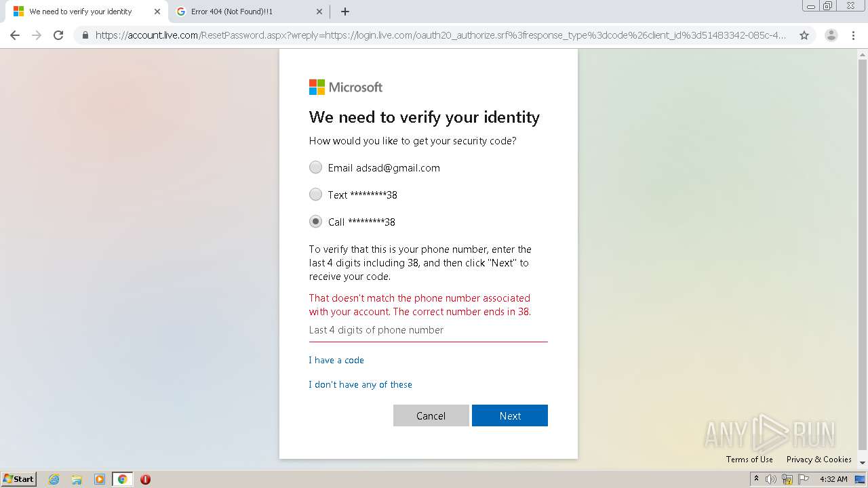Viewport: 868px width, 488px height.
Task: Click the address bar URL
Action: tap(441, 35)
